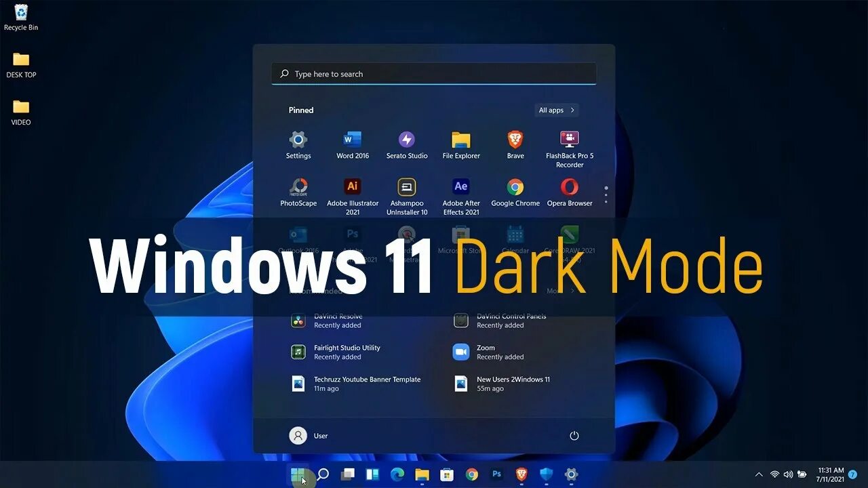Start Opera Browser from pinned apps
Image resolution: width=868 pixels, height=488 pixels.
pos(569,192)
